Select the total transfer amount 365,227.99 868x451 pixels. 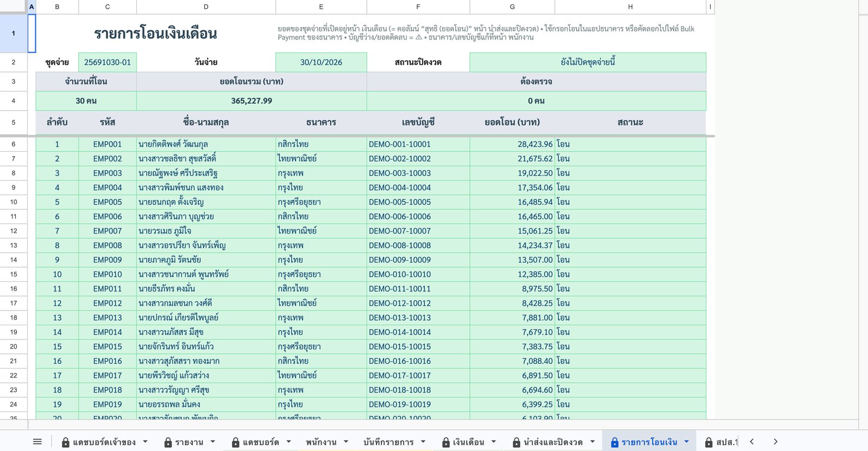(x=252, y=101)
